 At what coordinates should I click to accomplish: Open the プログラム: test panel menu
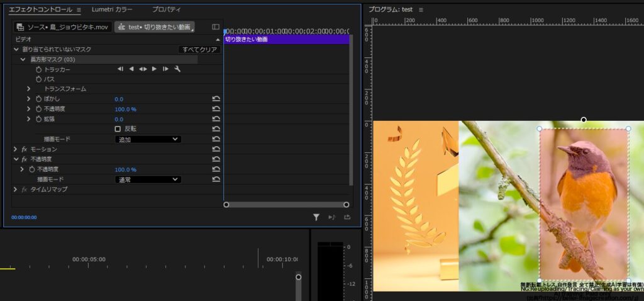[421, 9]
